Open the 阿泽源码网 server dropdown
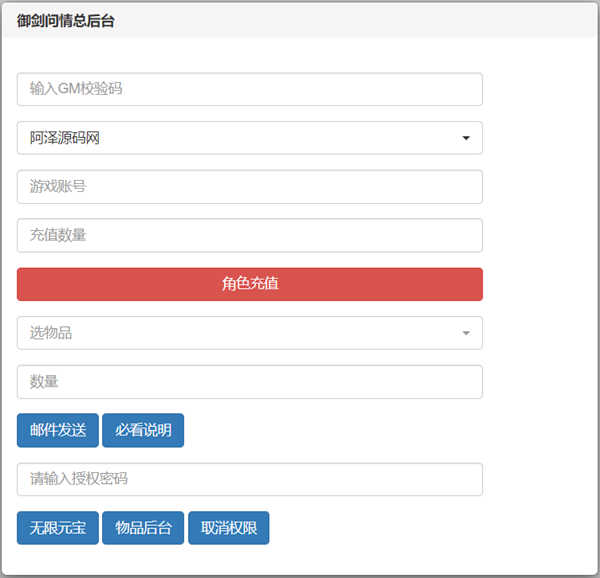Screen dimensions: 600x578 [249, 138]
